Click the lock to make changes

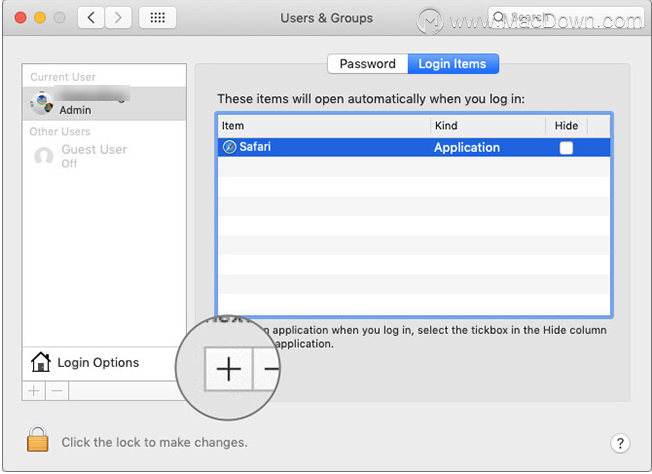(x=38, y=439)
